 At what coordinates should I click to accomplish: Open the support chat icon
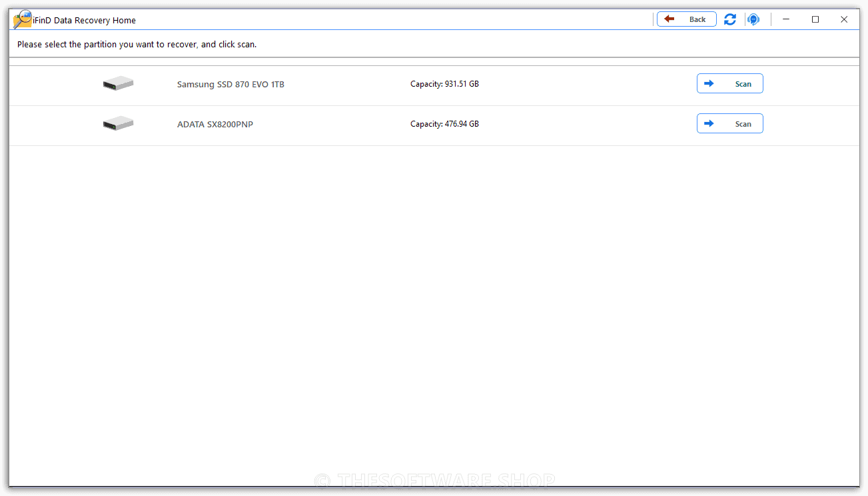click(753, 19)
